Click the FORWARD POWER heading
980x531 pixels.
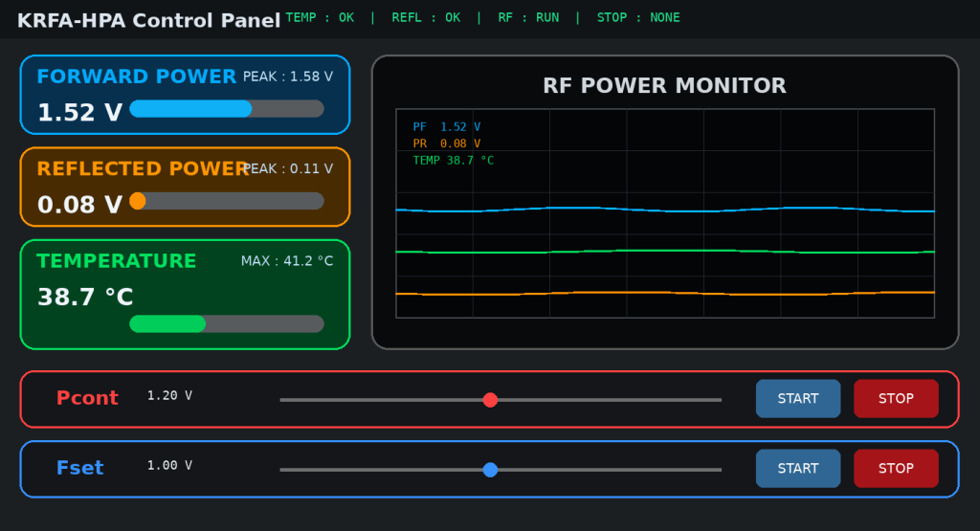coord(136,77)
